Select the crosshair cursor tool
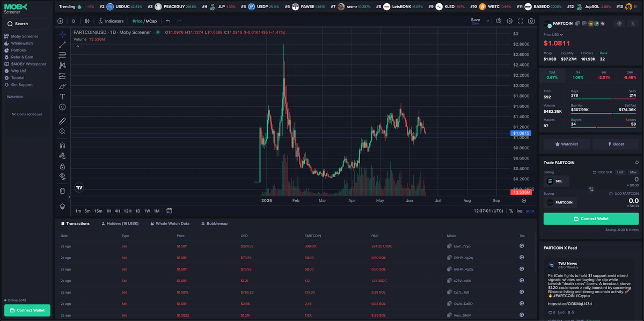This screenshot has width=644, height=321. coord(62,34)
